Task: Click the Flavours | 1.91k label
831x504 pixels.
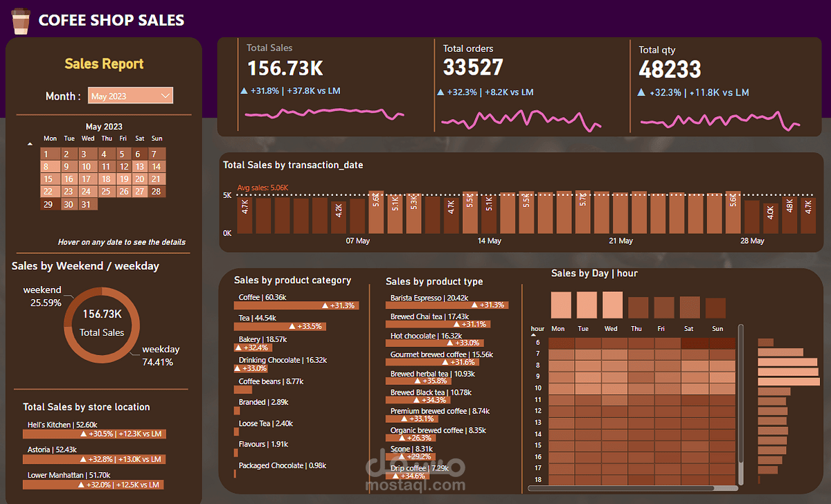Action: pyautogui.click(x=263, y=444)
